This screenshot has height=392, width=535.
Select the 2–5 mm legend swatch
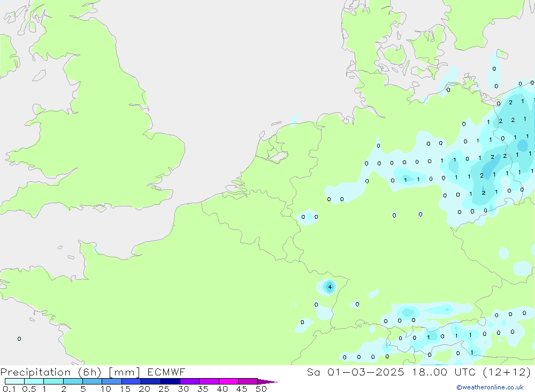point(73,381)
